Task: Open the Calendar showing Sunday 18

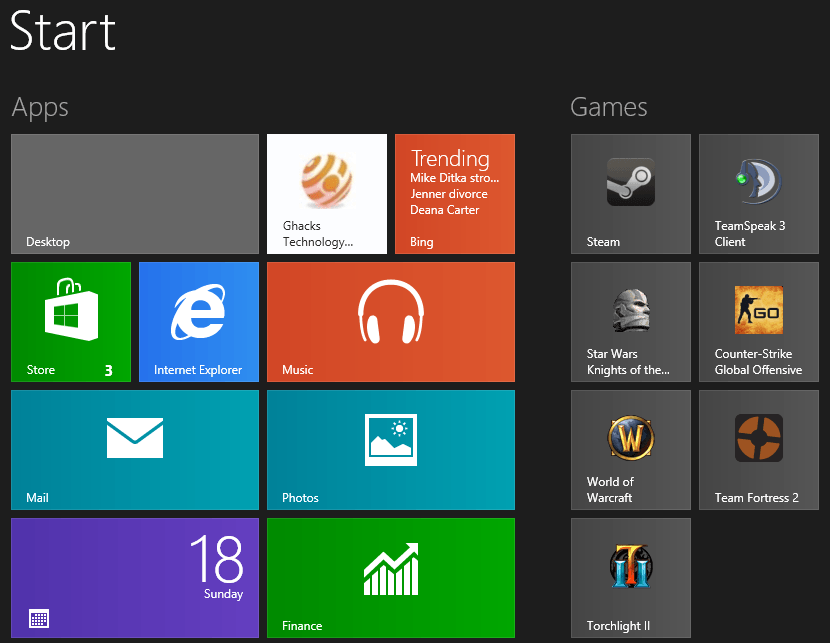Action: point(134,578)
